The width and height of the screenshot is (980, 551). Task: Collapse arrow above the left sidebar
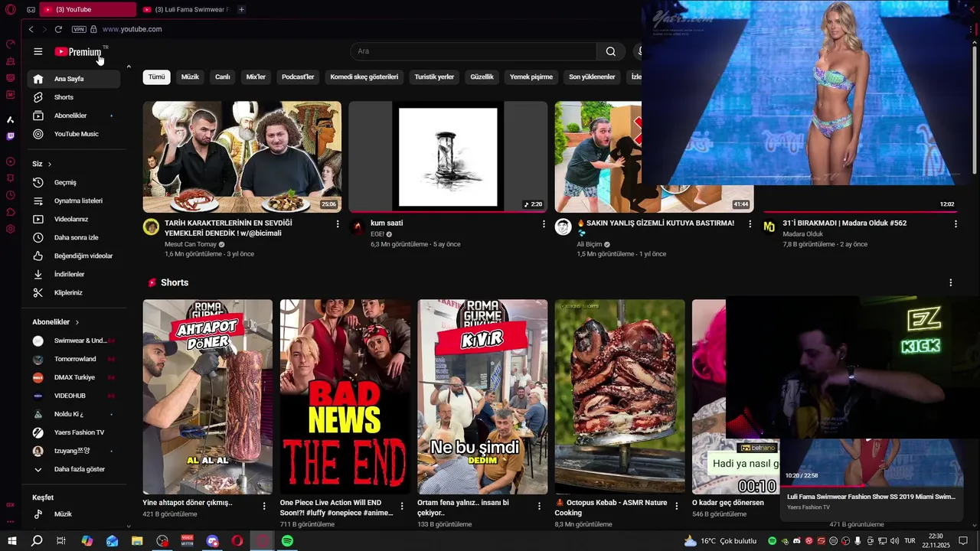pos(129,67)
